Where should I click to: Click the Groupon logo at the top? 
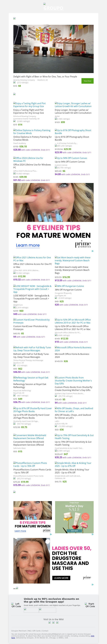pyautogui.click(x=53, y=8)
